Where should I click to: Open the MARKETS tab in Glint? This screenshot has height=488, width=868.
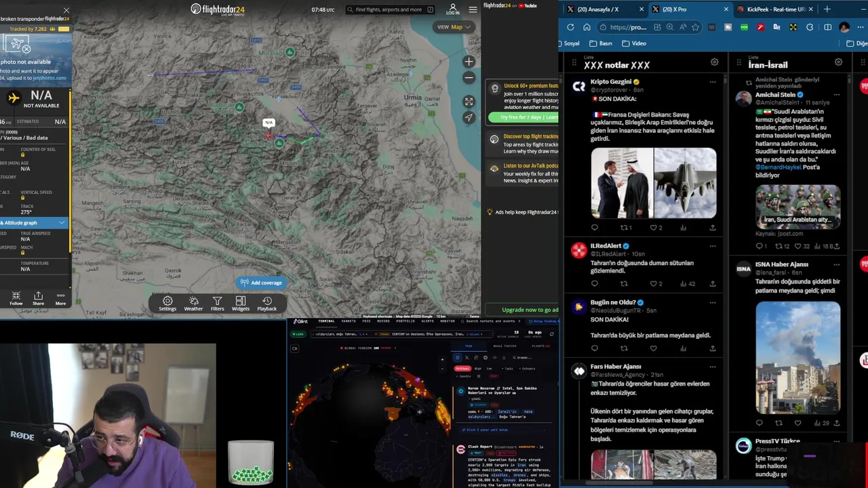click(349, 321)
